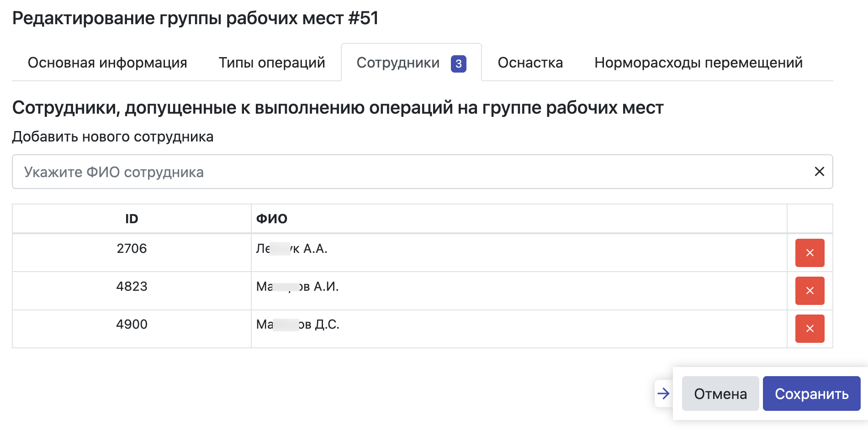The image size is (868, 430).
Task: Click the blue arrow icon near Отмена
Action: [x=663, y=393]
